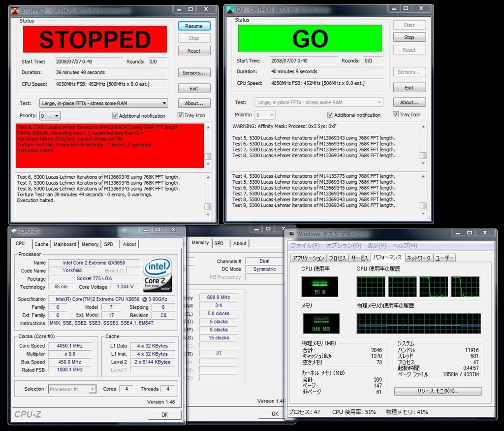Click the up arrow of the red error log scrollbar
Viewport: 504px width, 431px height.
tap(208, 128)
